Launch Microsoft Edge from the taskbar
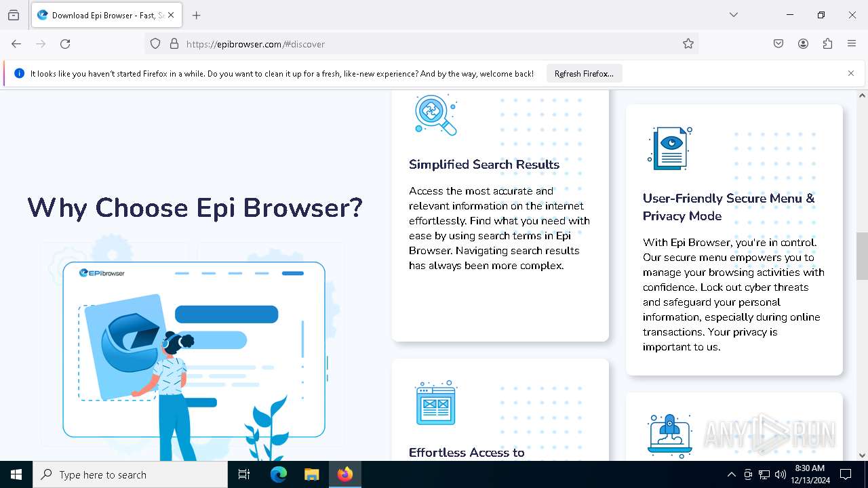The image size is (868, 488). pos(279,474)
